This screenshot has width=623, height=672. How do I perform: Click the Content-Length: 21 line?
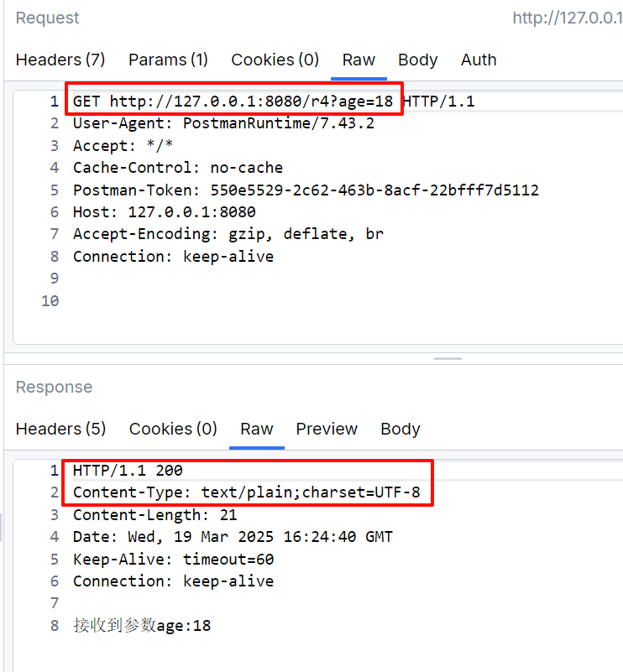tap(154, 515)
